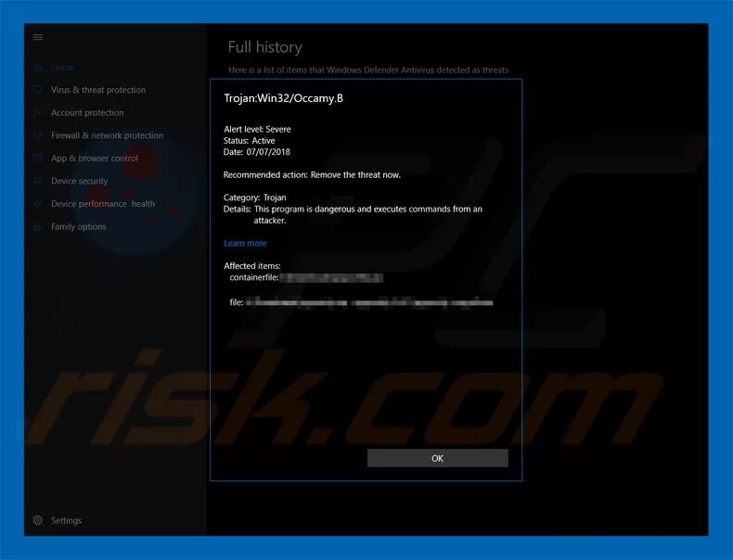Open Device security section
This screenshot has width=733, height=560.
coord(80,181)
